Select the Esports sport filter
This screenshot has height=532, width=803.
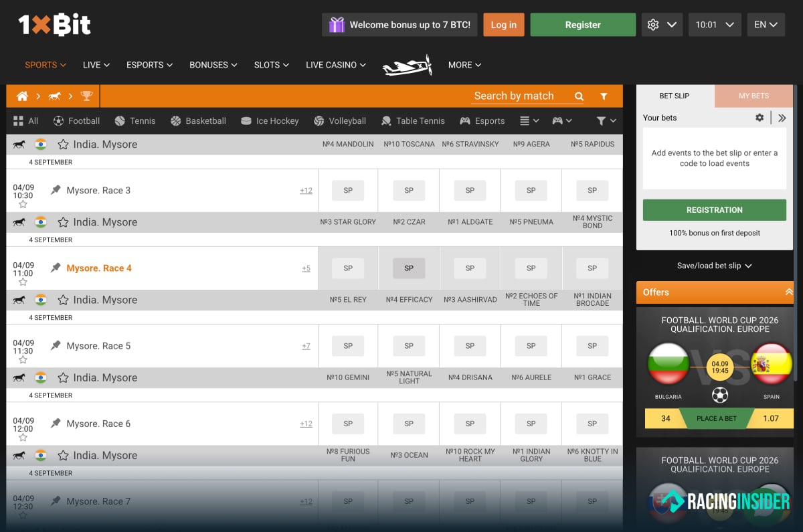482,121
